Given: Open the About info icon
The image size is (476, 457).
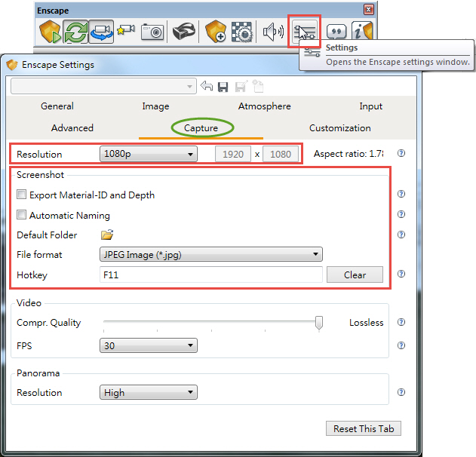Looking at the screenshot, I should [362, 30].
